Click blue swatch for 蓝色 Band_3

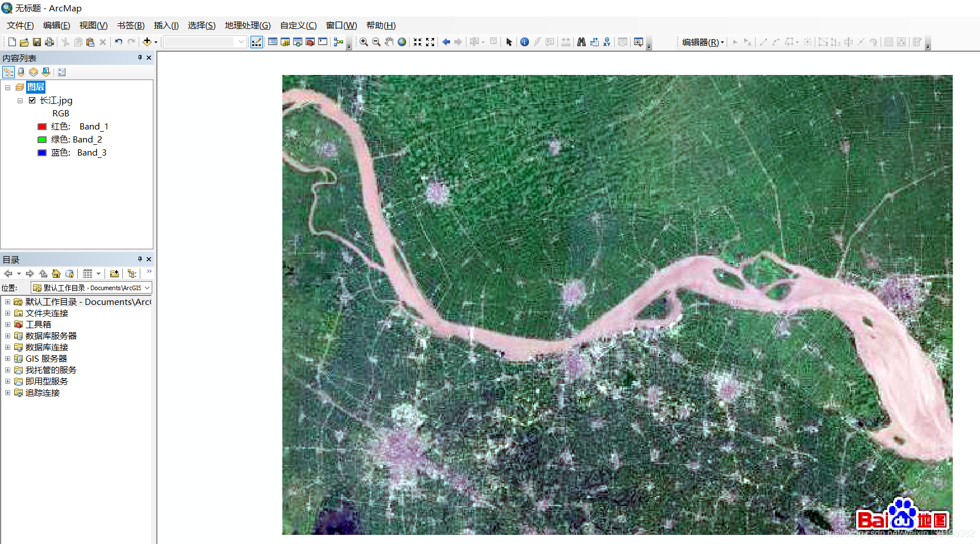tap(42, 153)
